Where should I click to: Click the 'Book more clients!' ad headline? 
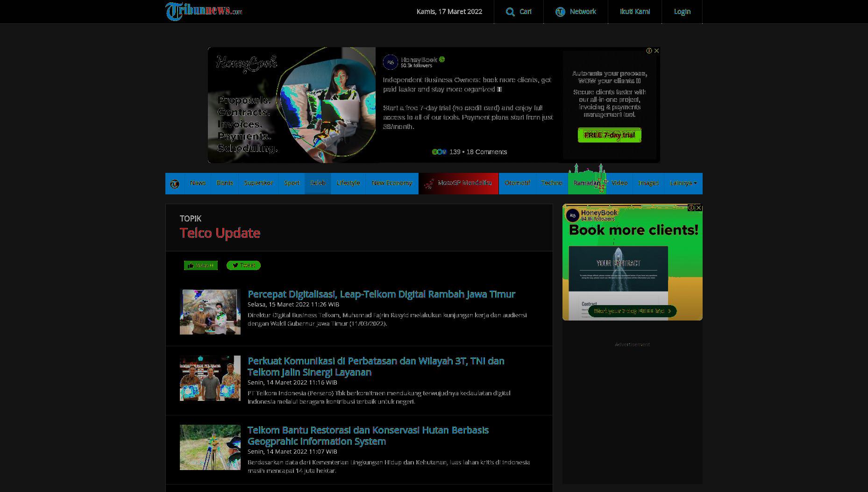(633, 230)
